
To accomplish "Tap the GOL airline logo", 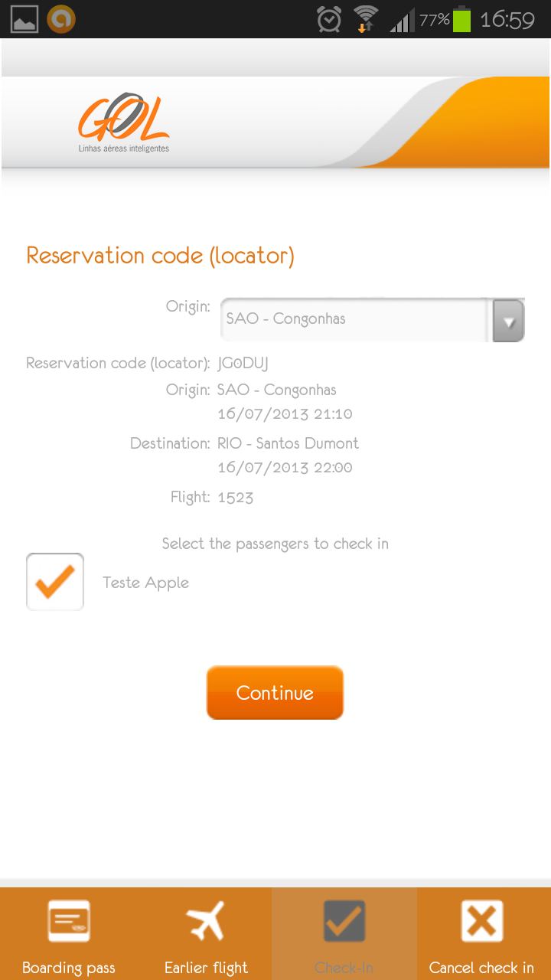I will [123, 122].
